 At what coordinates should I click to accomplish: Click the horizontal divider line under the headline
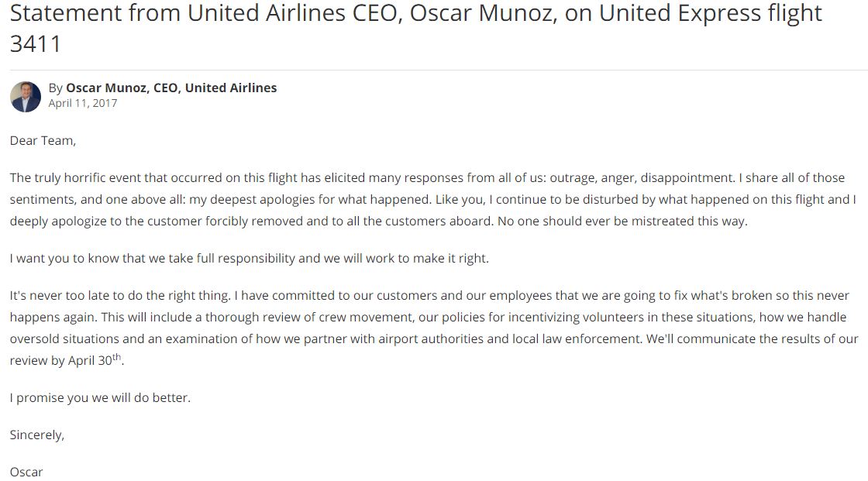(x=439, y=70)
